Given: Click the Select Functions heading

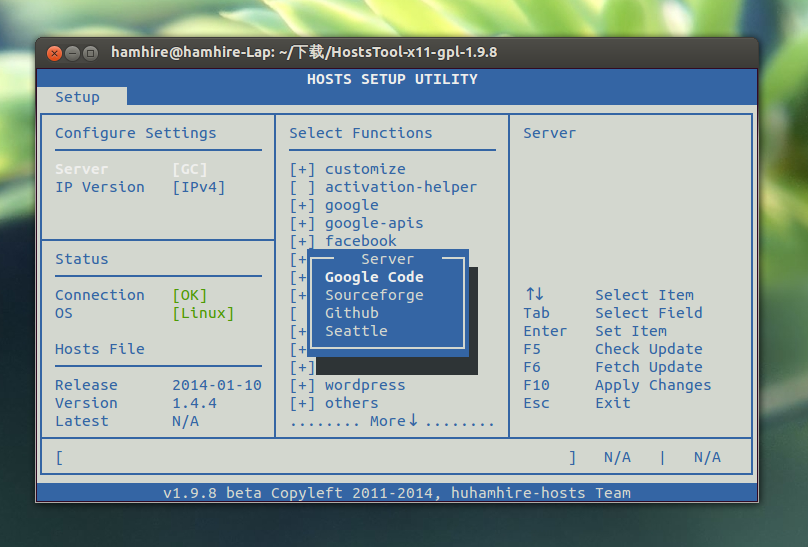Looking at the screenshot, I should tap(361, 133).
